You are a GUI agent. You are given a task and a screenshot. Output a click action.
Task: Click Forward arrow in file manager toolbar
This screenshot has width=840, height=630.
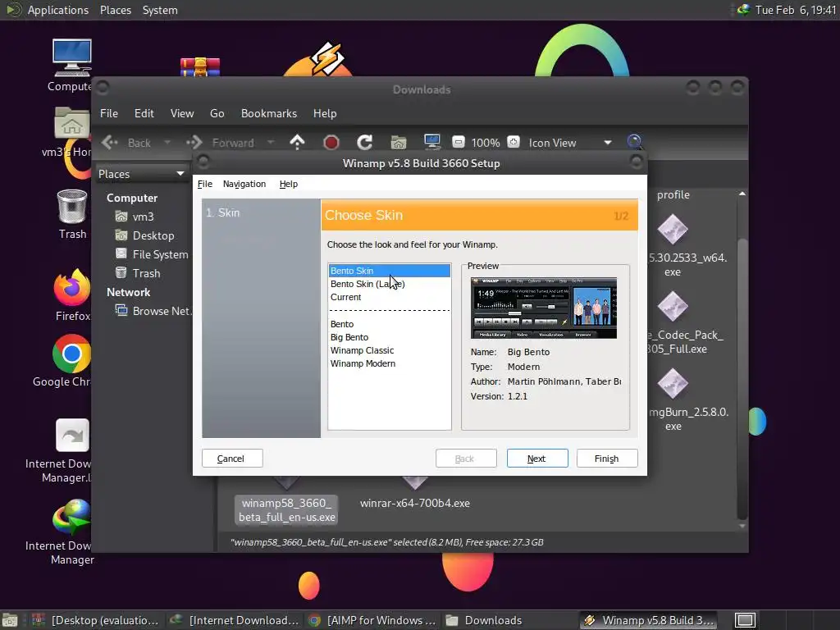click(x=220, y=143)
